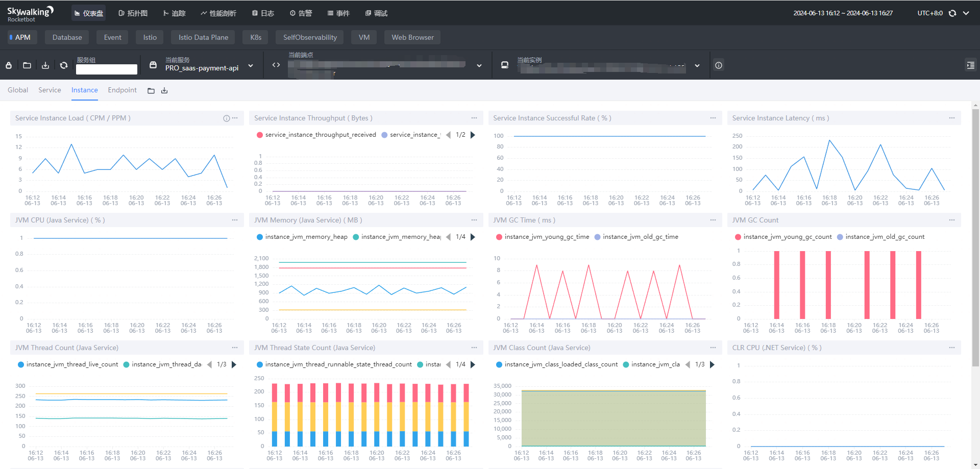The height and width of the screenshot is (469, 980).
Task: Switch to the Web Browser dashboard
Action: [x=412, y=37]
